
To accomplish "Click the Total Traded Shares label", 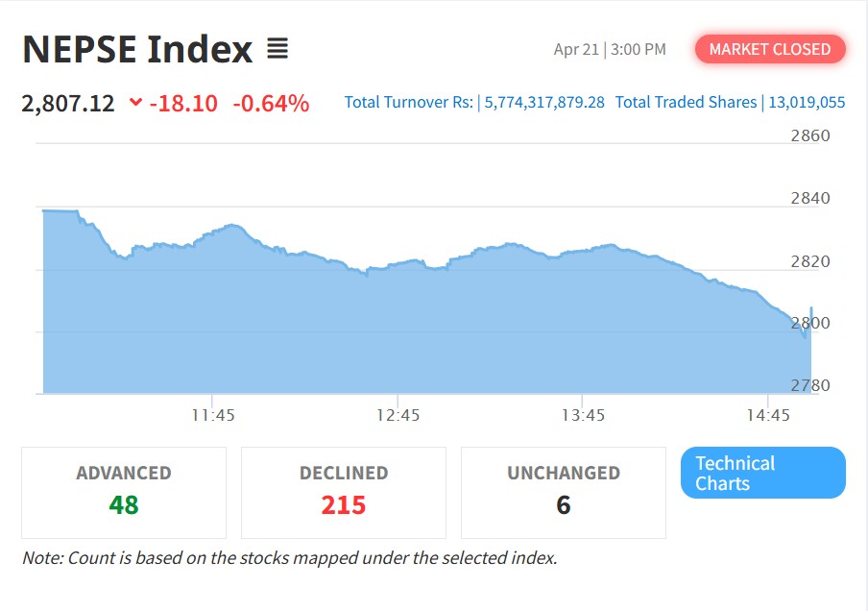I will tap(686, 102).
